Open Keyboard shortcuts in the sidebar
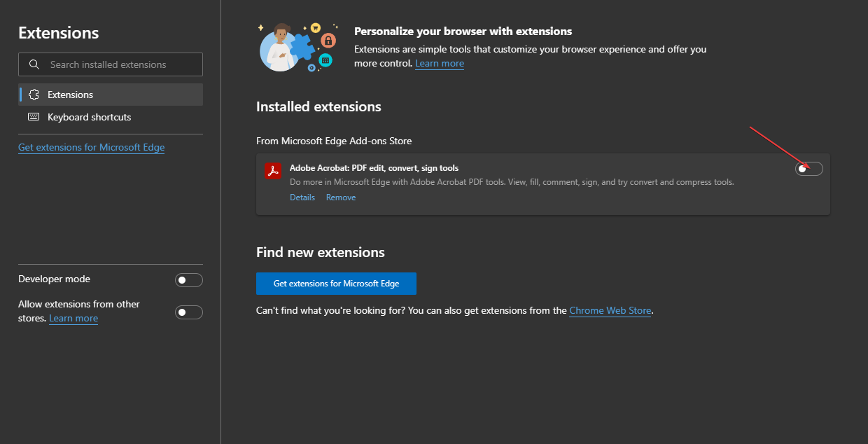This screenshot has width=868, height=444. pyautogui.click(x=89, y=117)
